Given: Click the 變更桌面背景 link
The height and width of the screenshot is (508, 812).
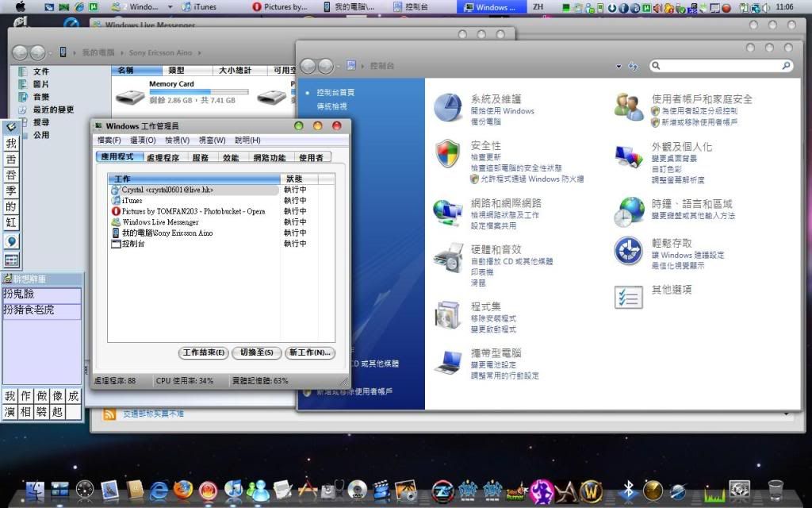Looking at the screenshot, I should (674, 158).
